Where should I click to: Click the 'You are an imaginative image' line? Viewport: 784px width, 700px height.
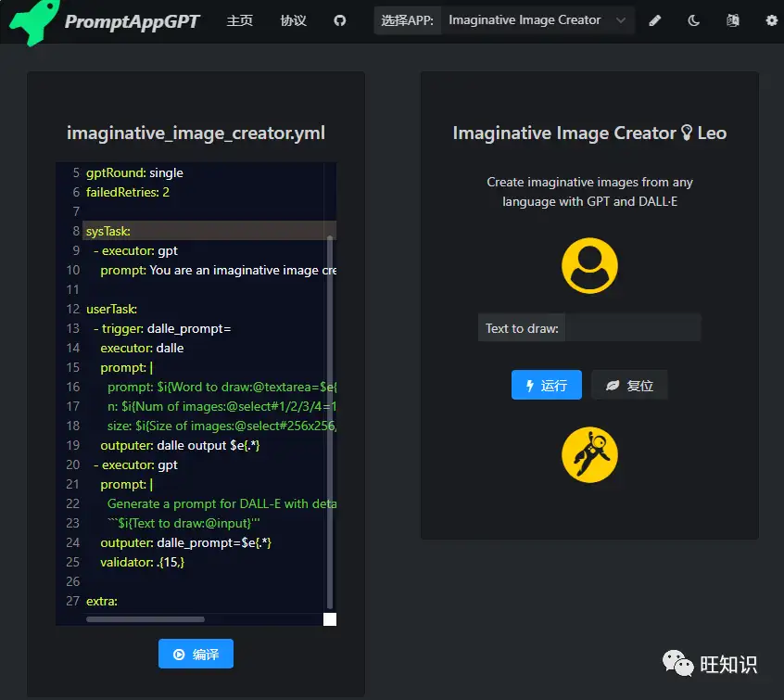pos(218,270)
